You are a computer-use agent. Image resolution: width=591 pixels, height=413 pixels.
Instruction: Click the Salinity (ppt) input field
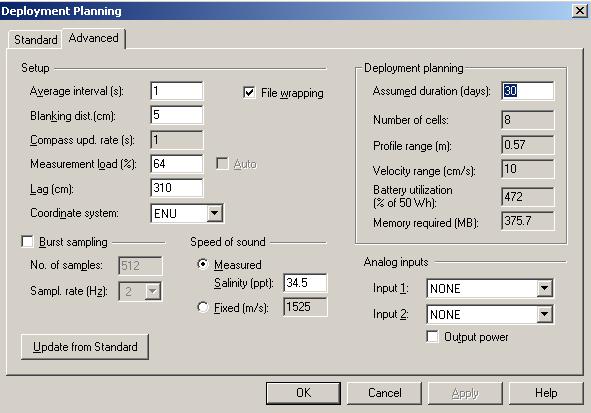pos(305,283)
